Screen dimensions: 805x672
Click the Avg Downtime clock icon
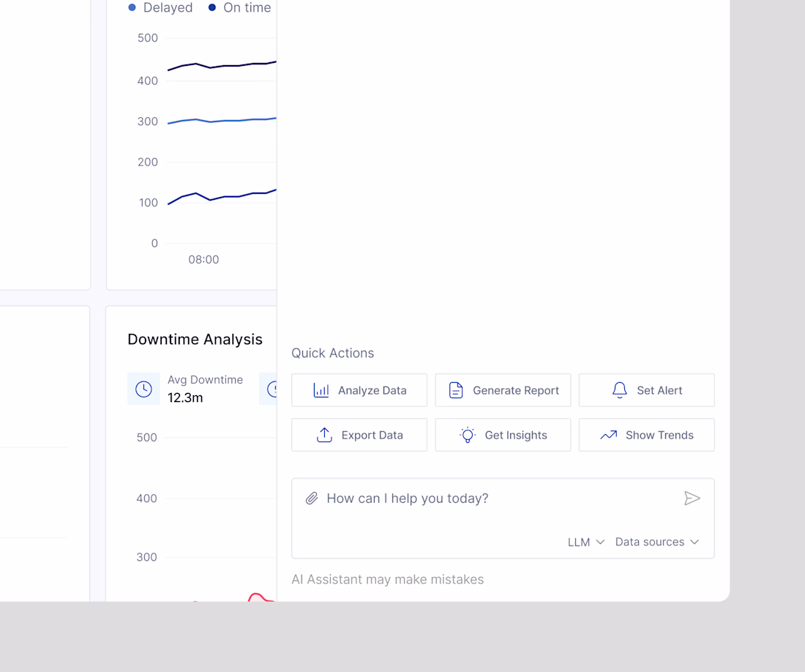143,389
